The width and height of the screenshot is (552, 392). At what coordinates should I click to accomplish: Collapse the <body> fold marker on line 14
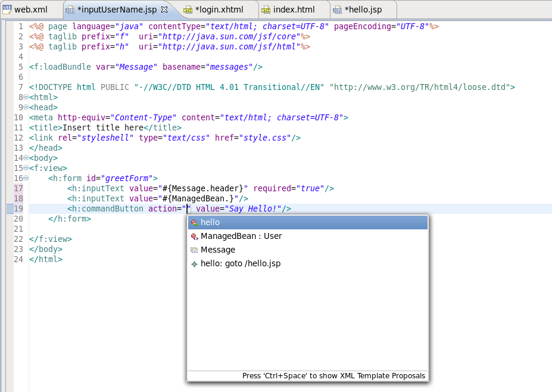[x=25, y=158]
